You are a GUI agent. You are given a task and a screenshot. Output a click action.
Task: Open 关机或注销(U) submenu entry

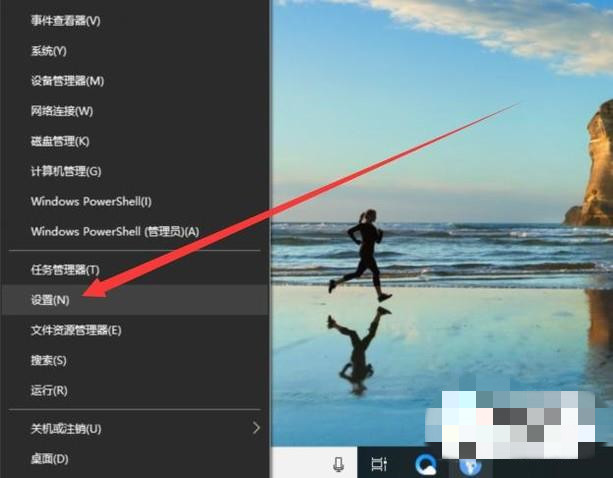point(135,428)
